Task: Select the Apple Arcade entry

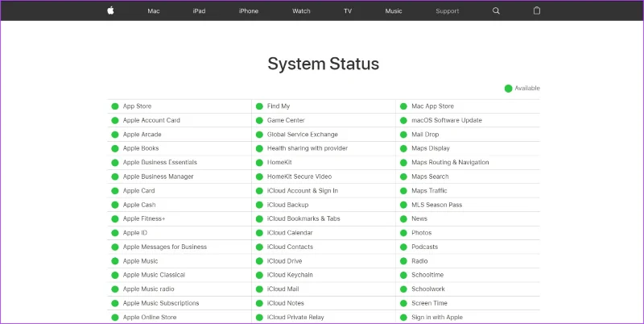Action: [142, 135]
